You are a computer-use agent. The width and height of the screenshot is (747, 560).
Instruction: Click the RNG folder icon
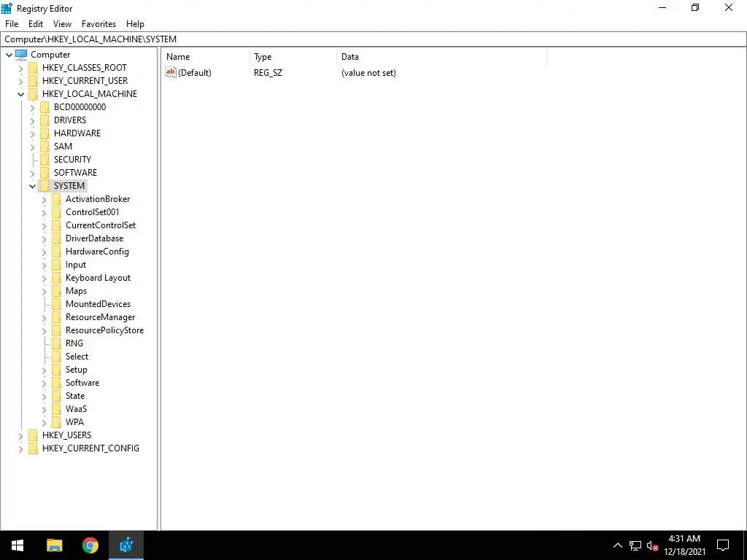(x=57, y=343)
